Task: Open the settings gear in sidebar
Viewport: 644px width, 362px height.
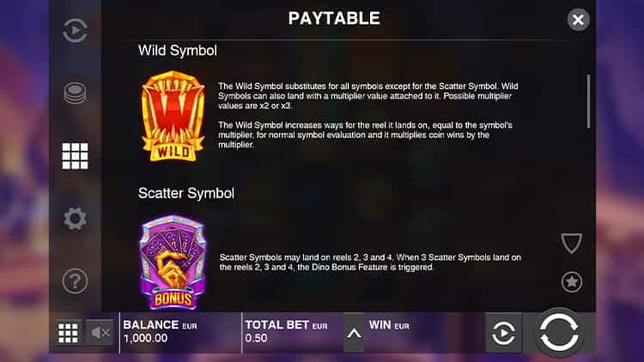Action: pyautogui.click(x=76, y=219)
